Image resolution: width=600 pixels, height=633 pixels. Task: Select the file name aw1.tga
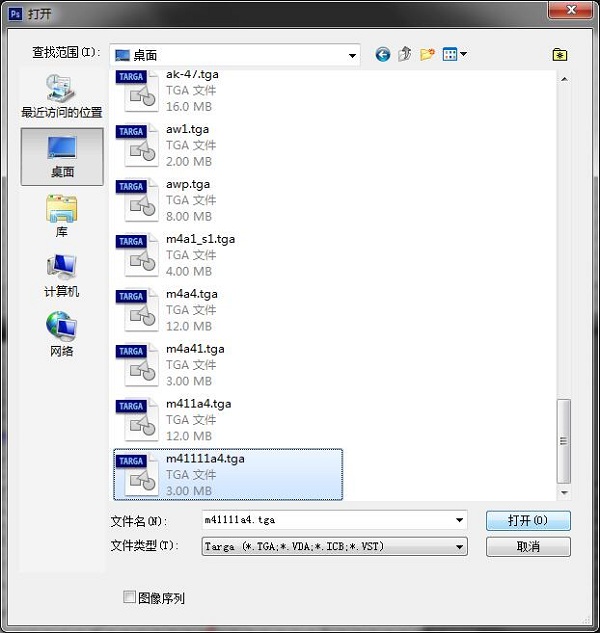tap(187, 129)
